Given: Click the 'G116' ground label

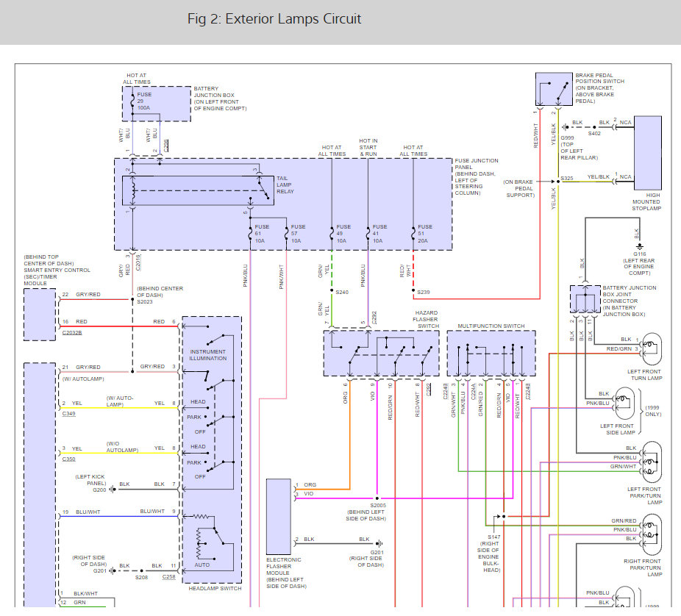Looking at the screenshot, I should pos(639,254).
